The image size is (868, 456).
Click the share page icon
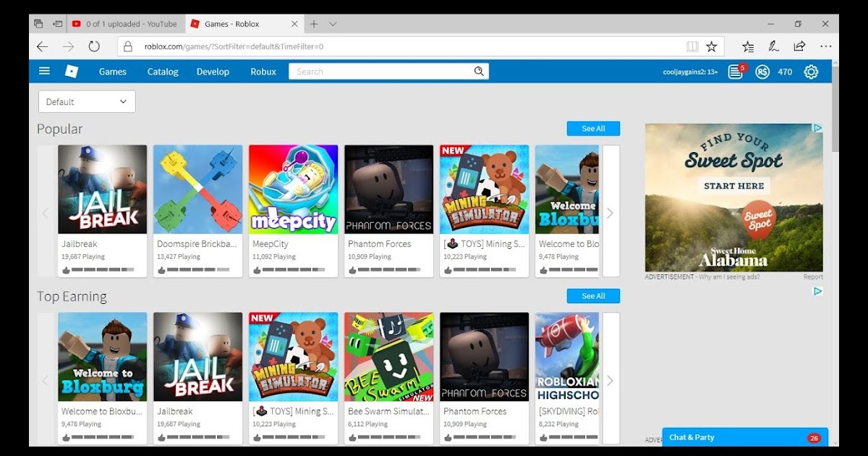(x=799, y=46)
